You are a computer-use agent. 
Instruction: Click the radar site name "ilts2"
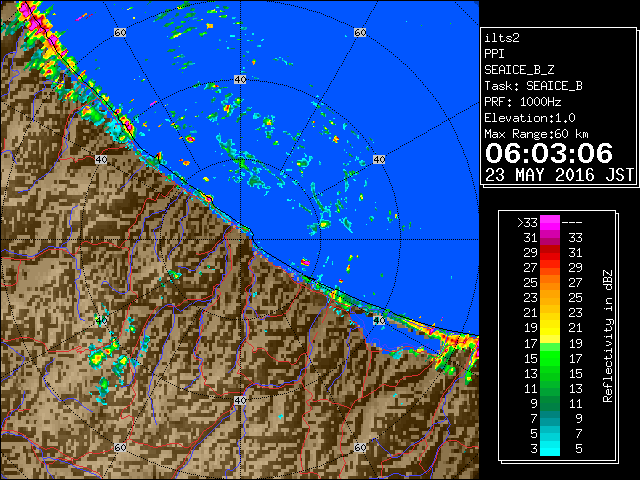tap(502, 38)
